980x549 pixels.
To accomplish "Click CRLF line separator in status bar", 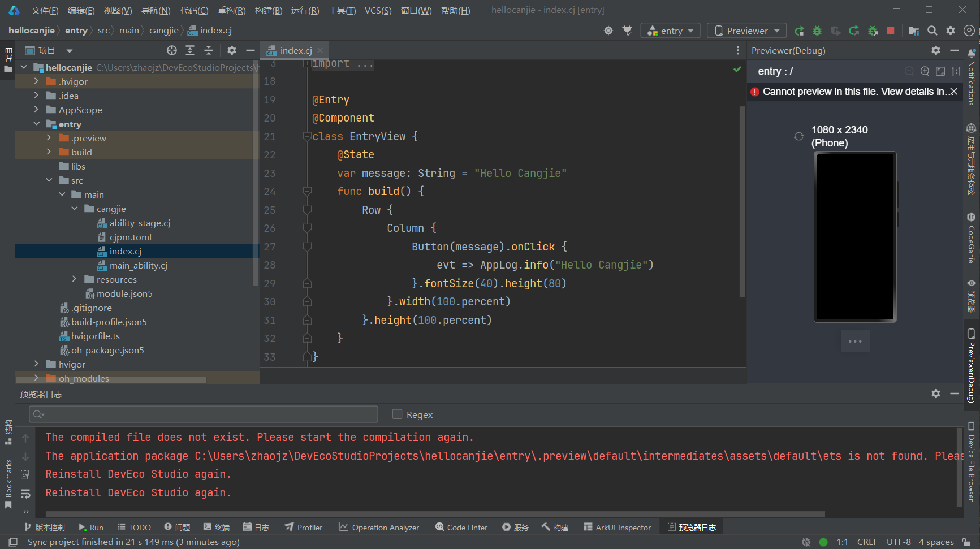I will click(867, 542).
